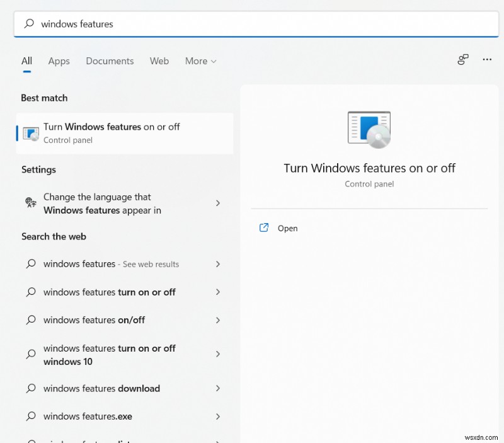This screenshot has width=504, height=443.
Task: Open the More filters dropdown
Action: (x=200, y=61)
